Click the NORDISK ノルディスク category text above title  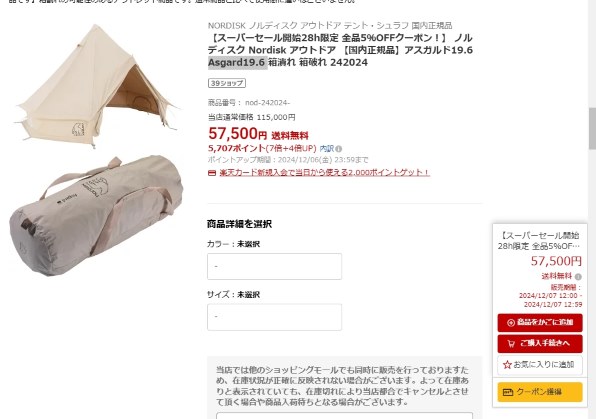[330, 25]
